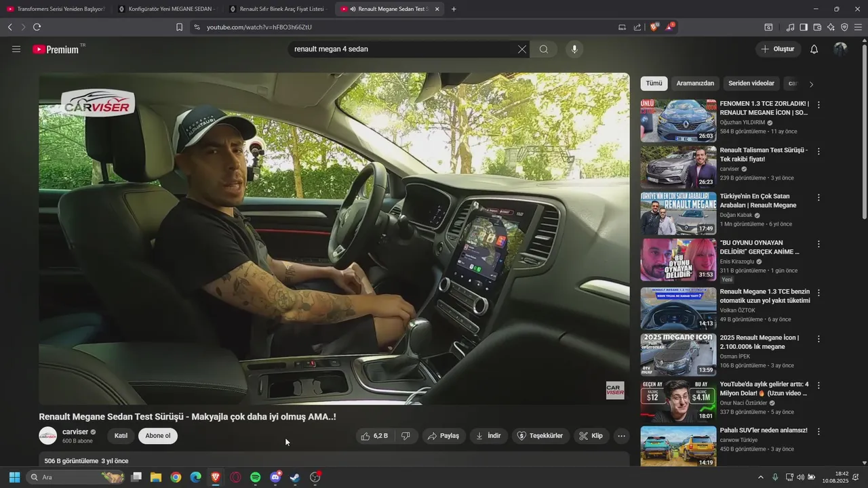Open taskbar clock 18:42 date panel
The image size is (868, 488).
[835, 477]
